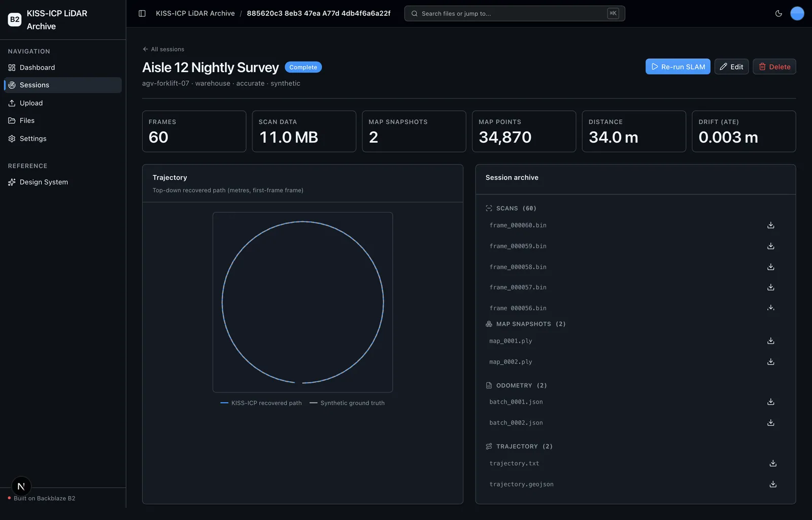Click the circular trajectory plot
This screenshot has width=812, height=520.
point(302,302)
